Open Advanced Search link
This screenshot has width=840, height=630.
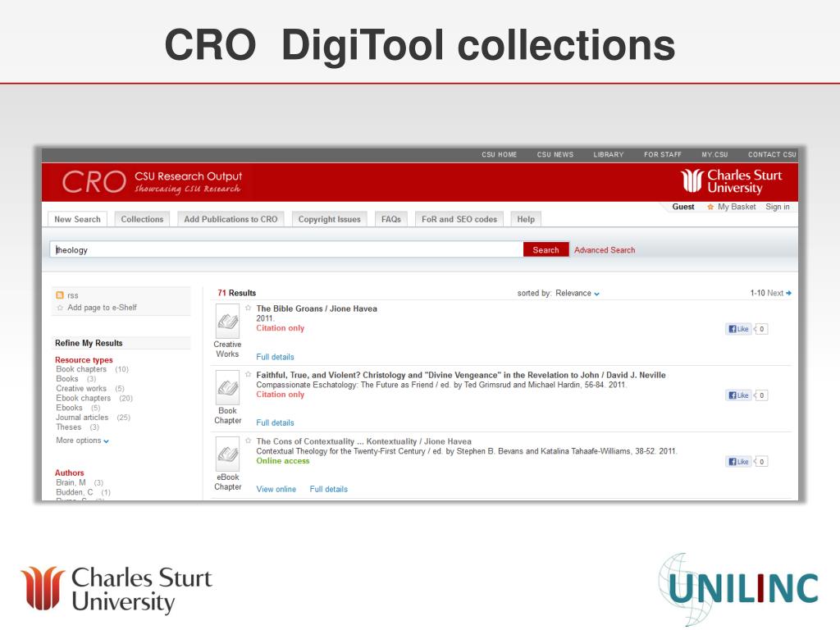pos(605,250)
